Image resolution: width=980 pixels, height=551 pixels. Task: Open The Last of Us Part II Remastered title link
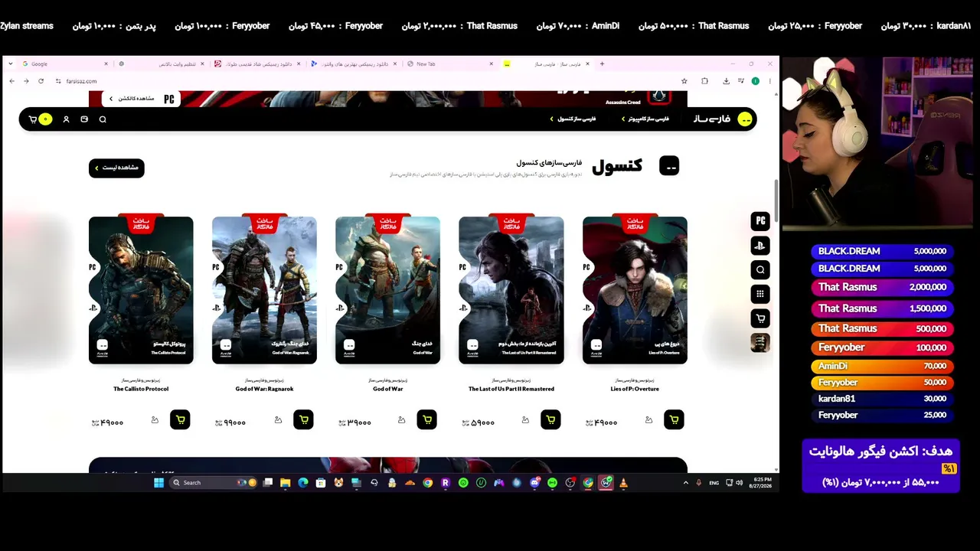pos(511,389)
